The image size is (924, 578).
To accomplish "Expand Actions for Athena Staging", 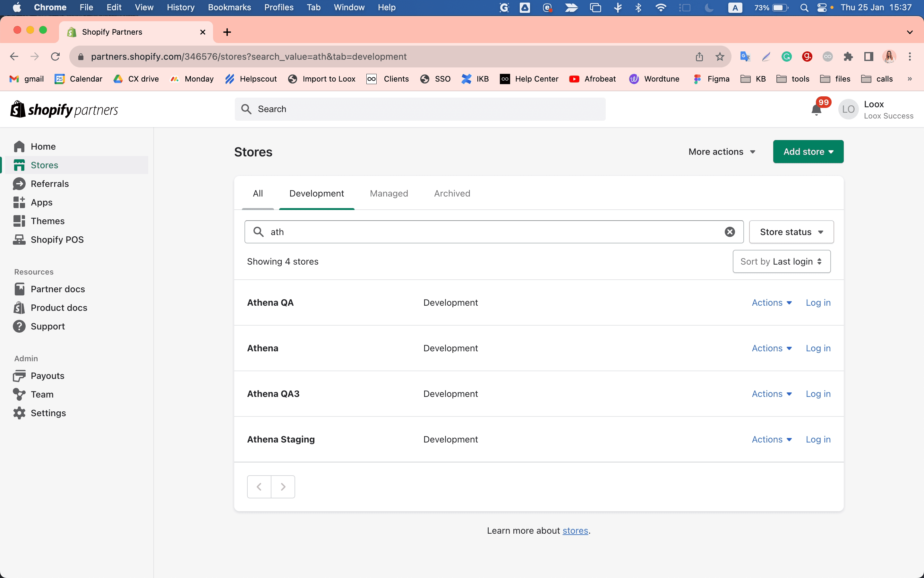I will click(772, 439).
